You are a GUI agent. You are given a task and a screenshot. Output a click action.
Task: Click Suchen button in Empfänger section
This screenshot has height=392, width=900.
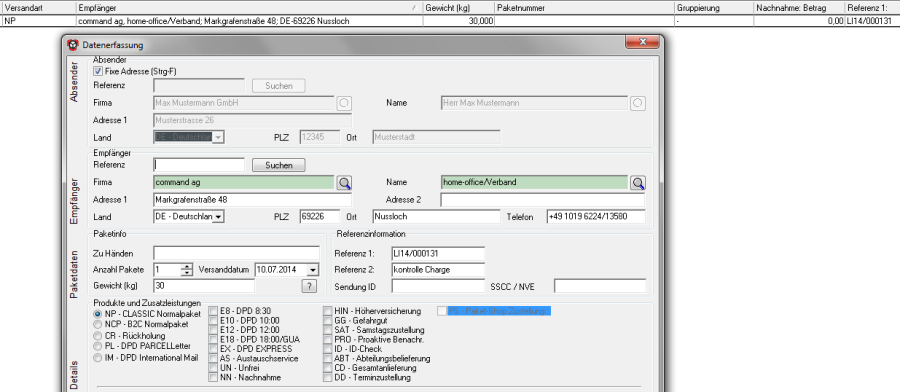[278, 165]
